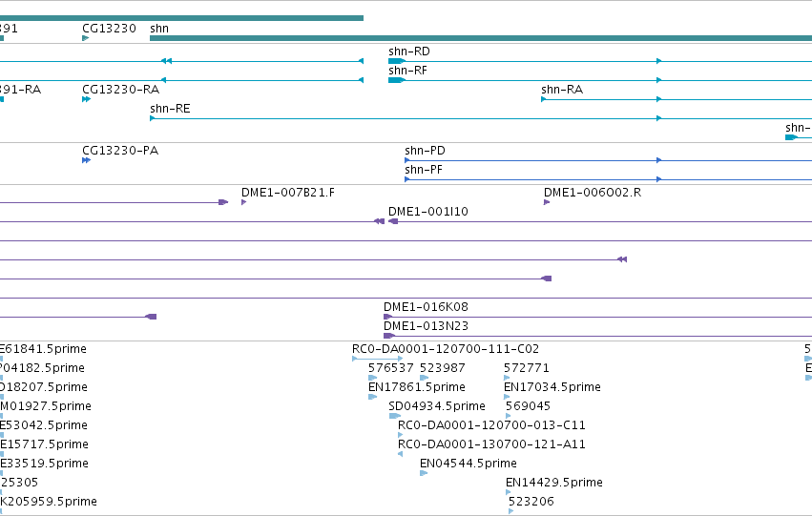The image size is (812, 516).
Task: Select the DME1-006O02.R marker arrow
Action: (x=547, y=202)
